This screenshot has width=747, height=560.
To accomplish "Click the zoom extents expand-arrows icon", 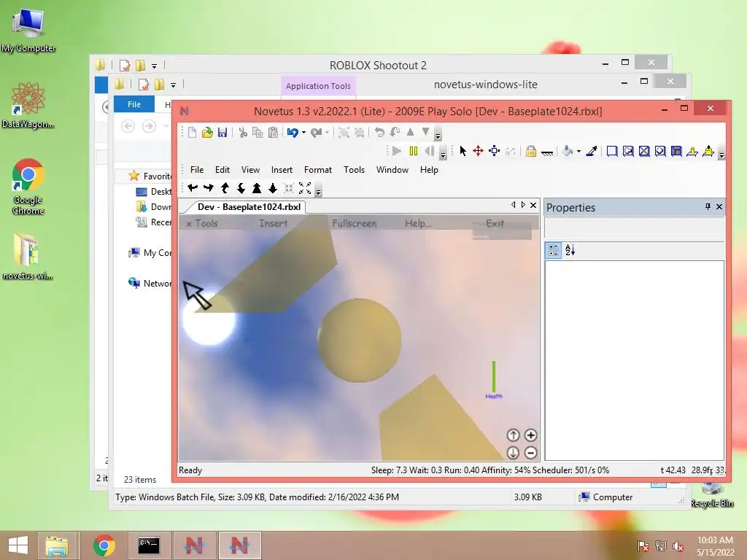I will tap(305, 188).
